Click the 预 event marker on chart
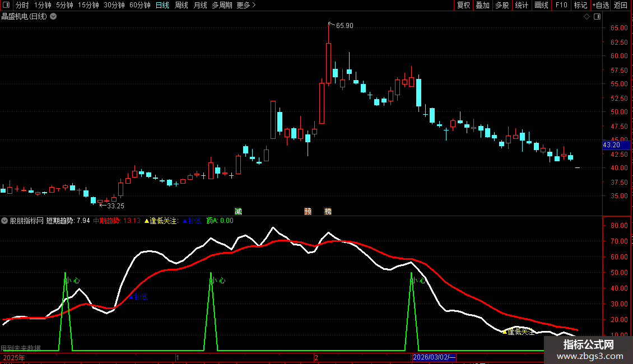 tap(308, 211)
